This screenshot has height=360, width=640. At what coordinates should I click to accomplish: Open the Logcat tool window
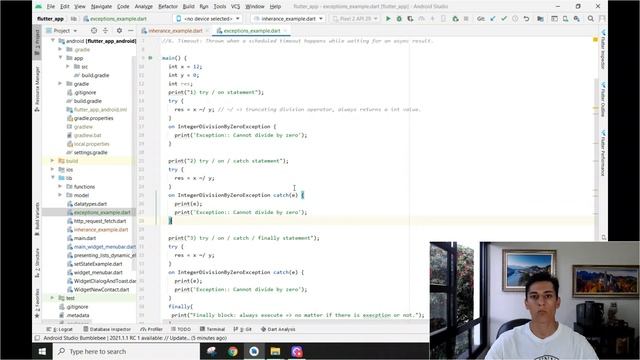coord(60,329)
